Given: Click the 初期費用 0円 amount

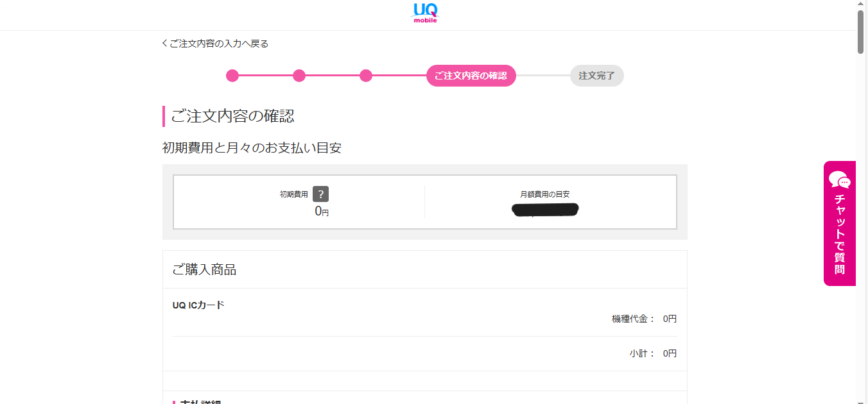Looking at the screenshot, I should tap(322, 211).
